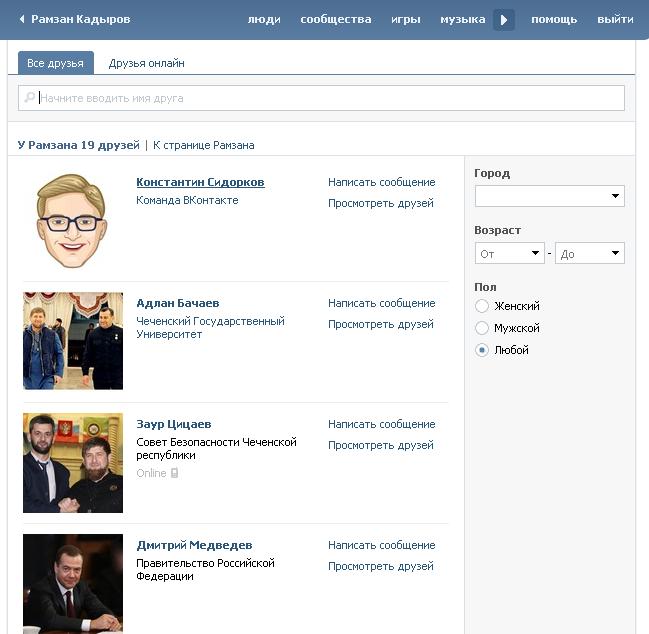The image size is (649, 634).
Task: Open Адлан Бачаев profile link
Action: point(178,303)
